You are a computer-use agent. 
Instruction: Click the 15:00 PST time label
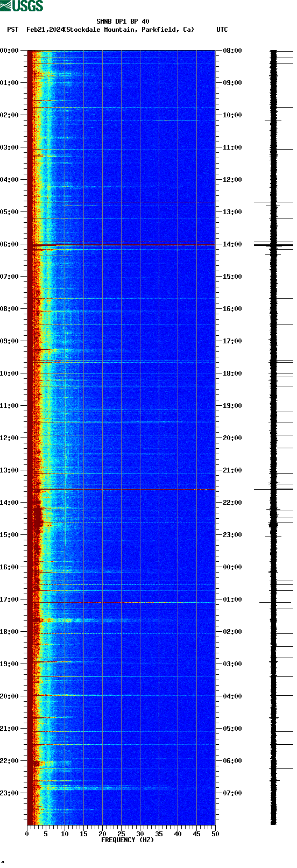(10, 535)
